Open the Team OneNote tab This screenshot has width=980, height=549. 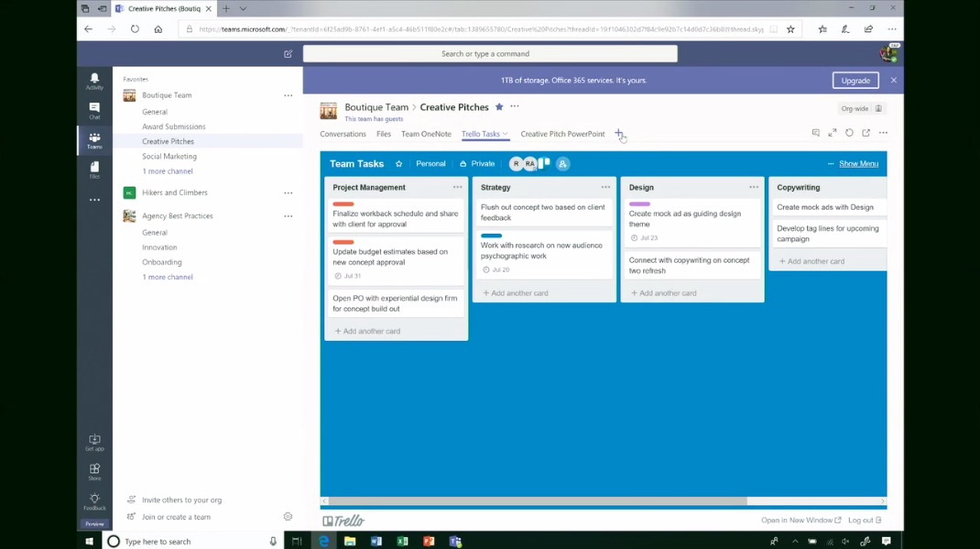tap(426, 134)
